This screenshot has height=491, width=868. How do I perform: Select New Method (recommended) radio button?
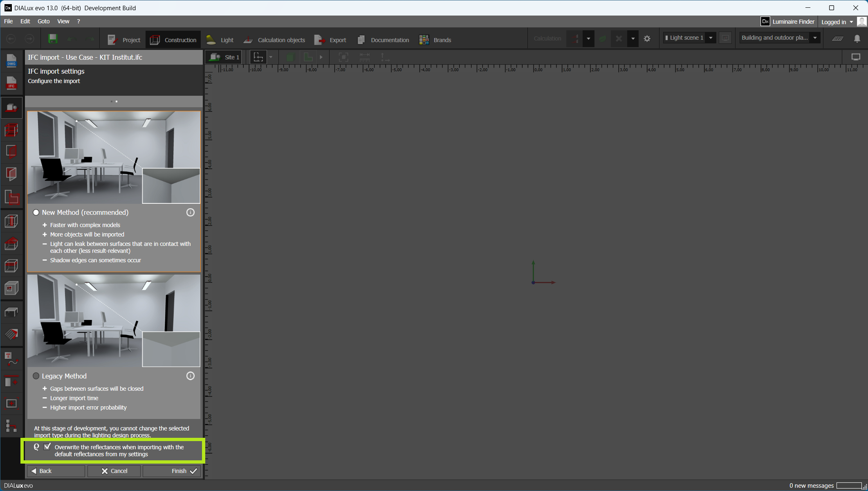36,212
